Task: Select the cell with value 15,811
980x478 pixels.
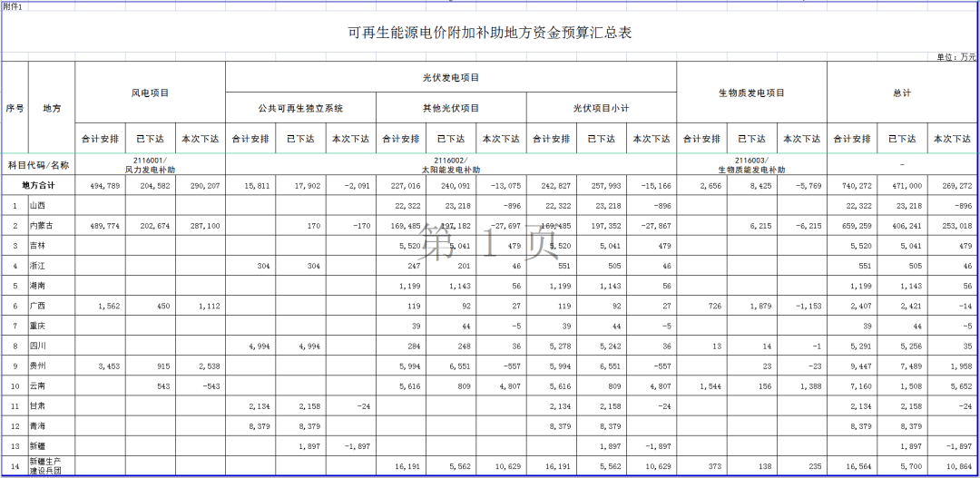Action: click(x=250, y=186)
